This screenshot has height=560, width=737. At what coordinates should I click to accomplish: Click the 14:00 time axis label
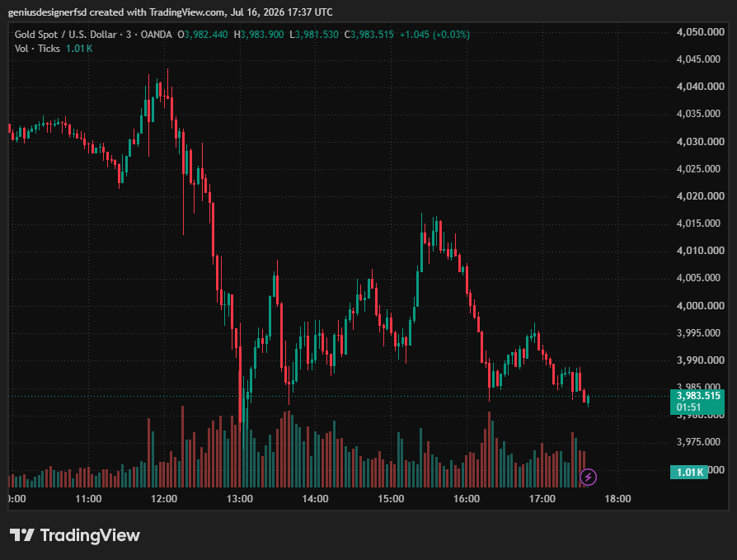tap(316, 499)
